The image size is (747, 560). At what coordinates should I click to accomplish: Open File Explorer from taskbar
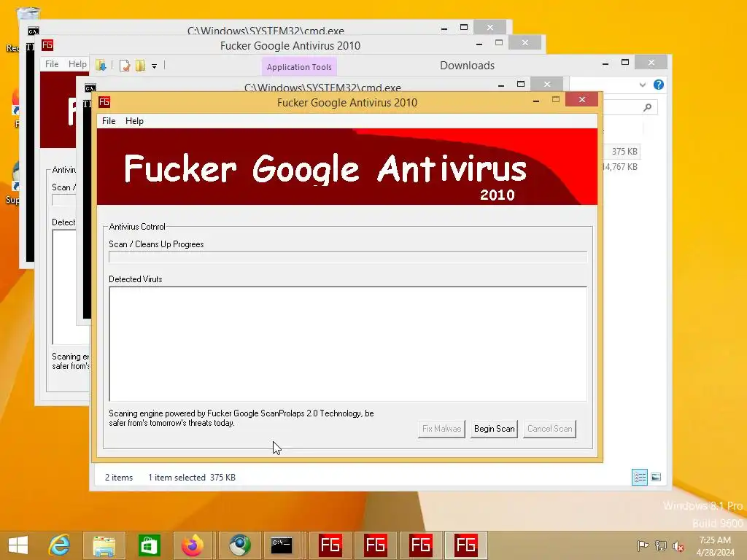coord(104,545)
